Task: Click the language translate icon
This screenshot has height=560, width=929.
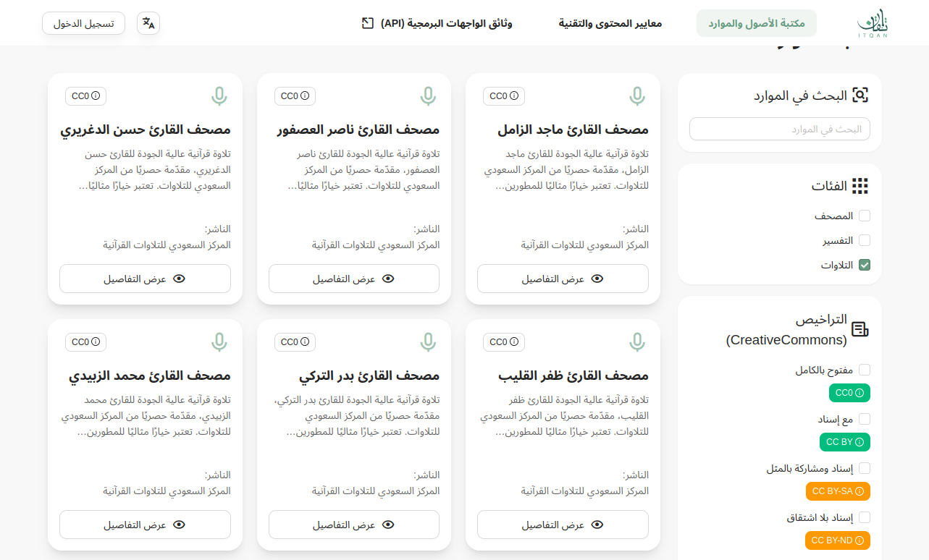Action: [148, 23]
